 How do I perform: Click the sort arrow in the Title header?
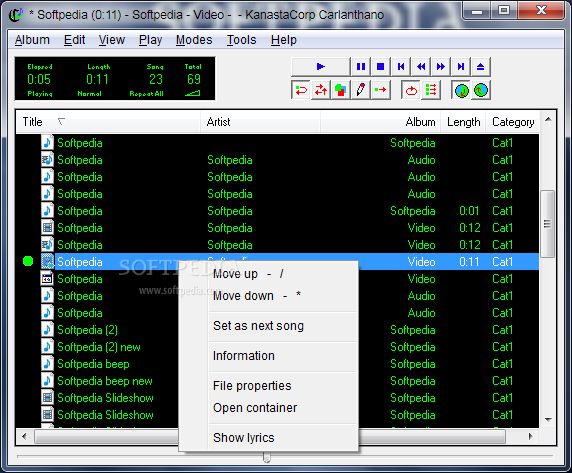coord(61,121)
